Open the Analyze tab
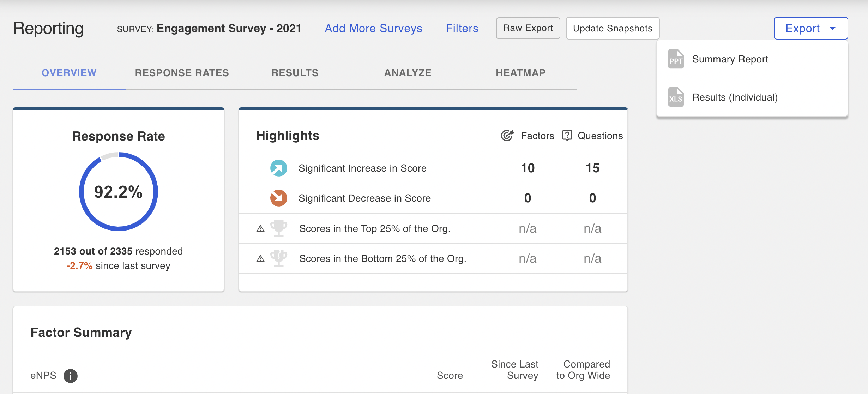 coord(408,73)
